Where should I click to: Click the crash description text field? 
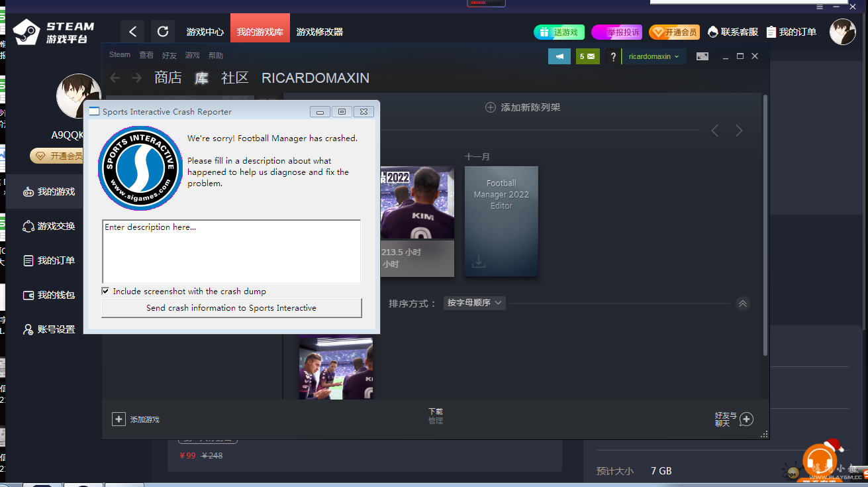tap(231, 252)
